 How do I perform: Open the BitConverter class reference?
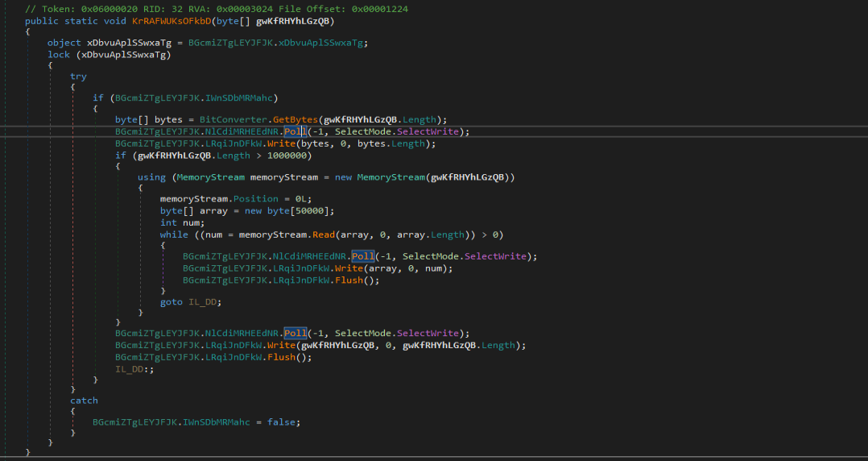tap(233, 119)
